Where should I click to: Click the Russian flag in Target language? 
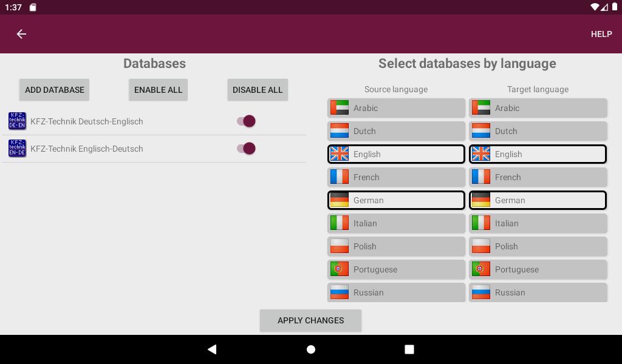tap(481, 292)
